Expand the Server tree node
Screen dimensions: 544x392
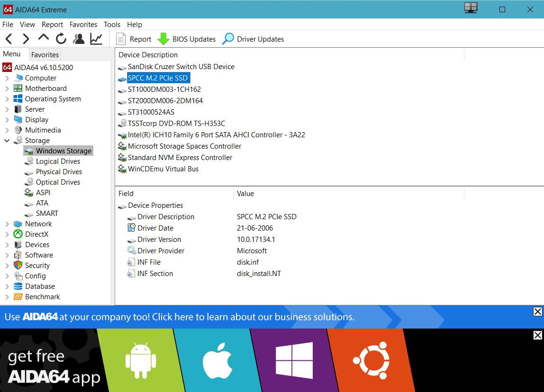[7, 109]
